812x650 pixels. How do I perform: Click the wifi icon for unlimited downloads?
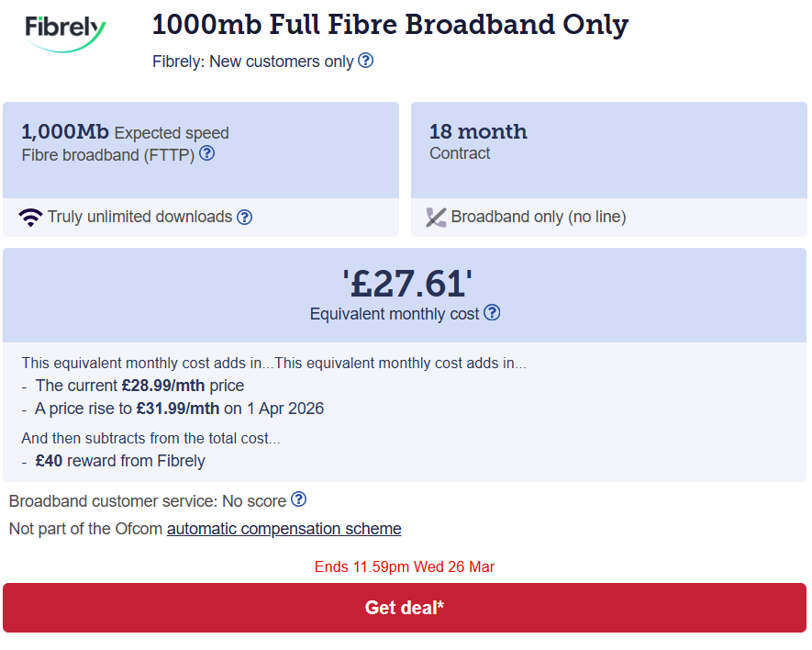(31, 218)
